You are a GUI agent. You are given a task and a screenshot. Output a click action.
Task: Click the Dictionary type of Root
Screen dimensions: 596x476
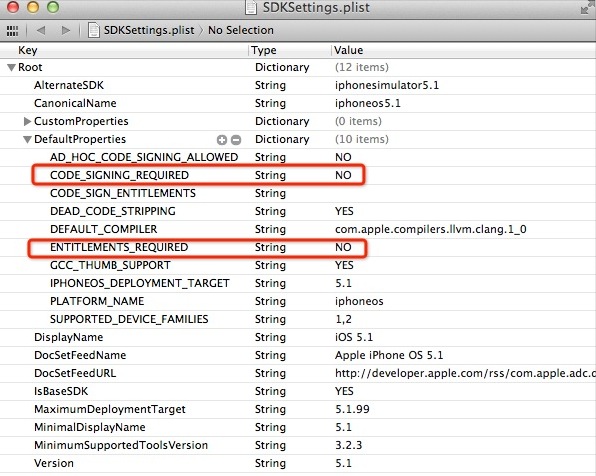[x=282, y=67]
